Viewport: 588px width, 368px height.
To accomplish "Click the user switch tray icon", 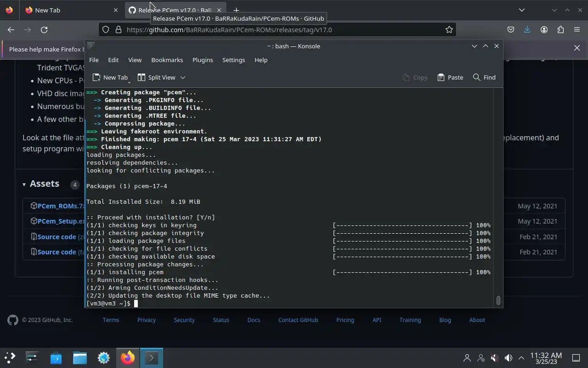I will 481,357.
